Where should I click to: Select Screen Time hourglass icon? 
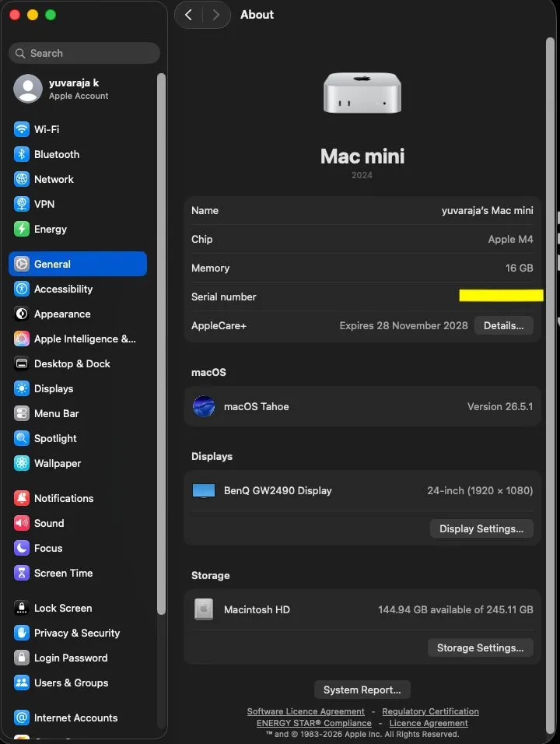(x=21, y=573)
